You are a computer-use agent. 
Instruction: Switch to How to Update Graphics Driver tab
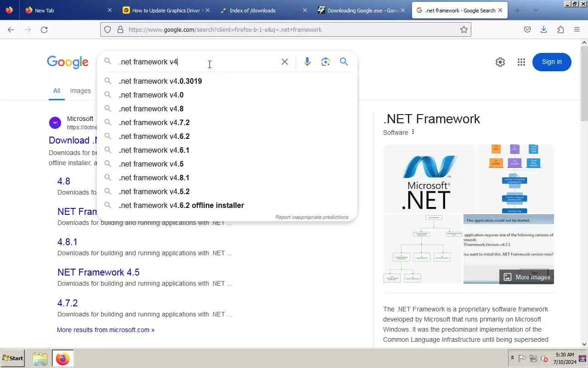[166, 10]
